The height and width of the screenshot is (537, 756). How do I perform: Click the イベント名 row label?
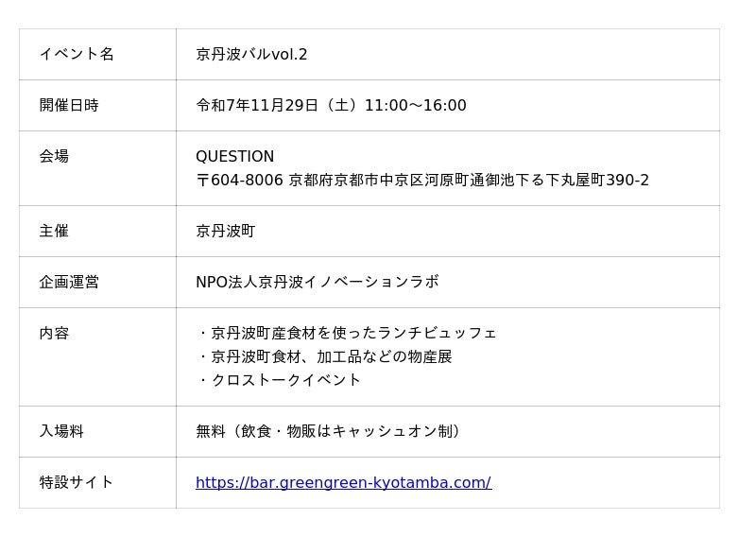click(x=77, y=54)
